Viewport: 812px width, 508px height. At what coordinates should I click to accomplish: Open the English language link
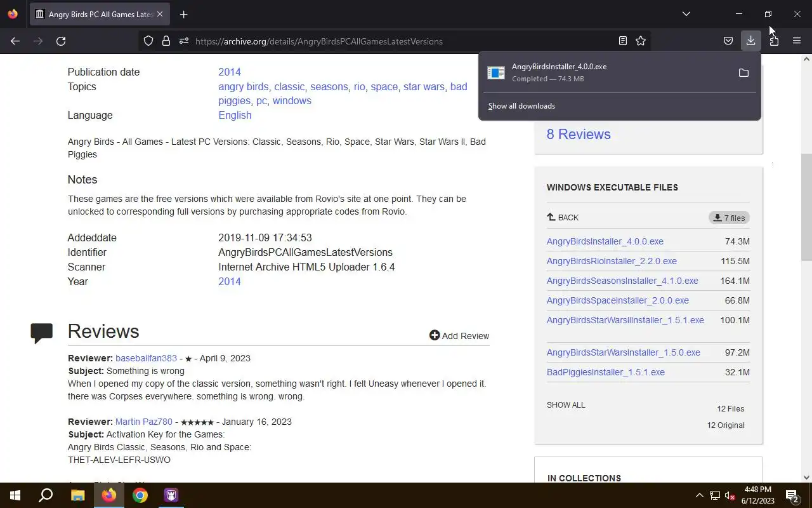(235, 115)
